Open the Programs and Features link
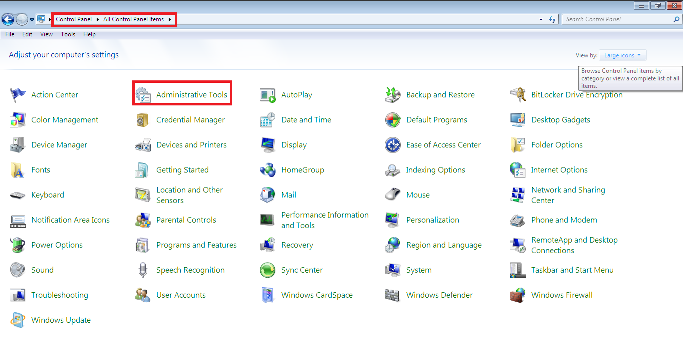This screenshot has width=683, height=363. (x=196, y=245)
